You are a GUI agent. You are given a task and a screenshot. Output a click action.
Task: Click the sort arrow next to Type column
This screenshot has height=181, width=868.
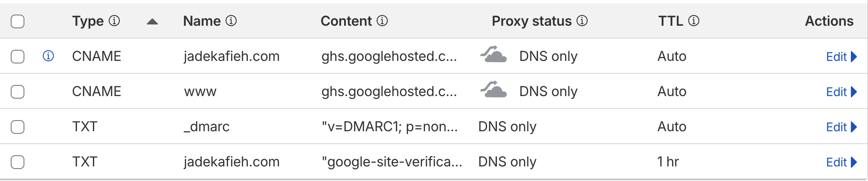(x=152, y=21)
